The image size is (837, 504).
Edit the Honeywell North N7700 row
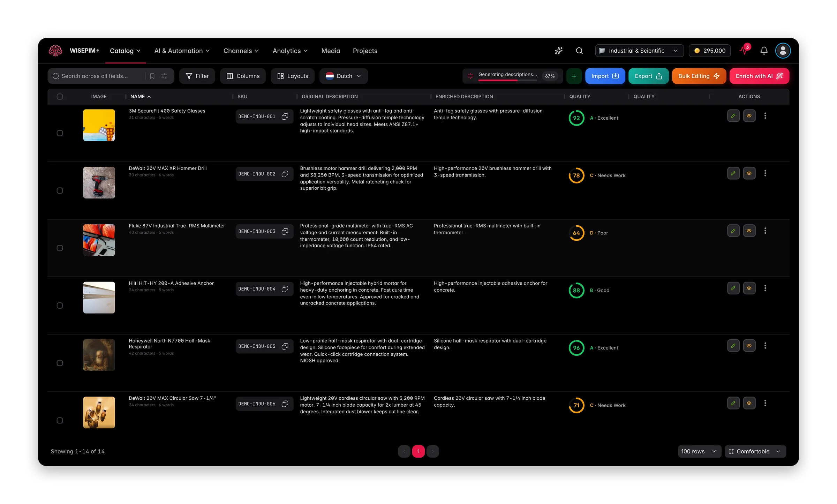(x=733, y=346)
